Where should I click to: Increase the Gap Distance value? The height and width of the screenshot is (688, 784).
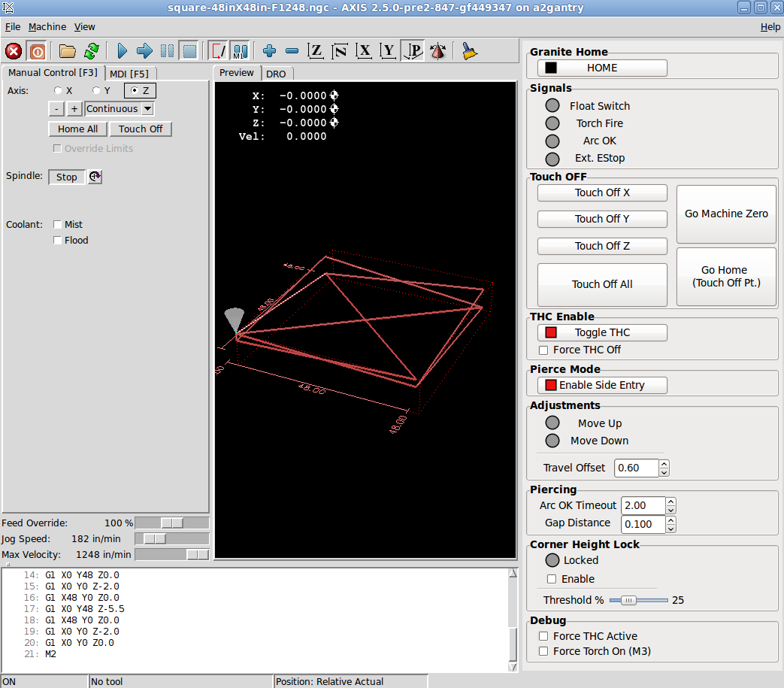pyautogui.click(x=671, y=520)
